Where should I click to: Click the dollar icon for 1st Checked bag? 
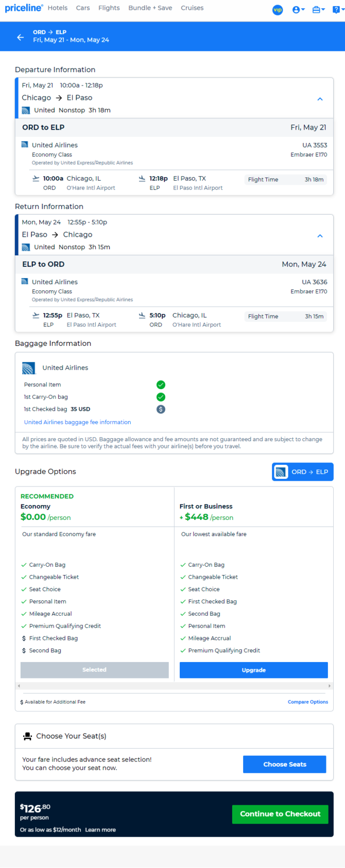click(161, 409)
